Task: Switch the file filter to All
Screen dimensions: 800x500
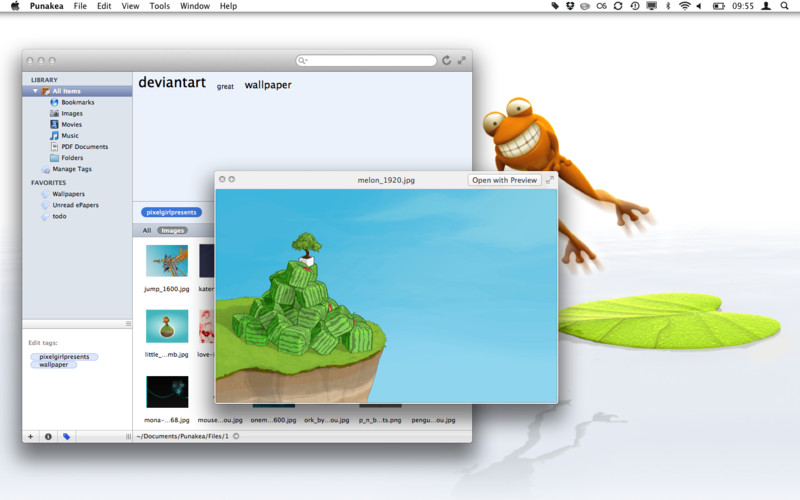Action: [146, 230]
